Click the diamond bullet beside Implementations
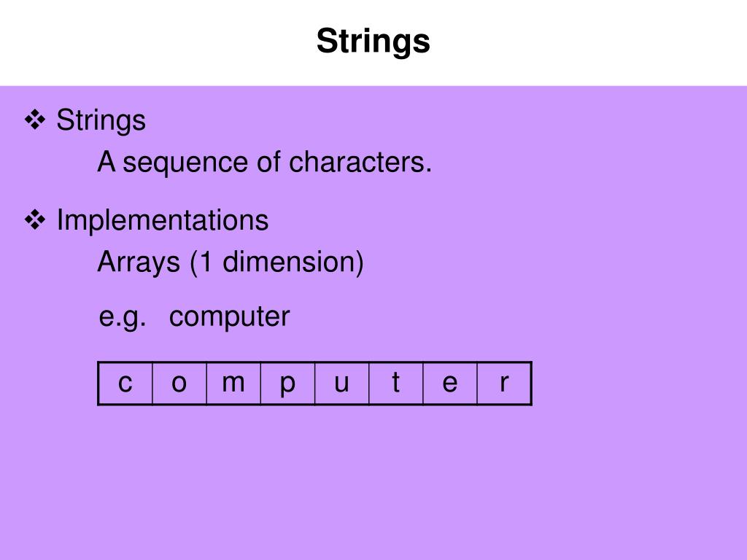This screenshot has height=560, width=747. point(35,220)
